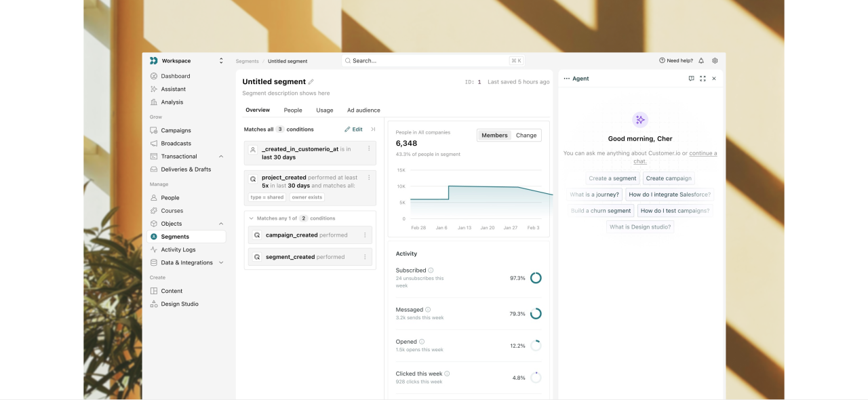Click the purple sparkle Agent avatar

[640, 119]
